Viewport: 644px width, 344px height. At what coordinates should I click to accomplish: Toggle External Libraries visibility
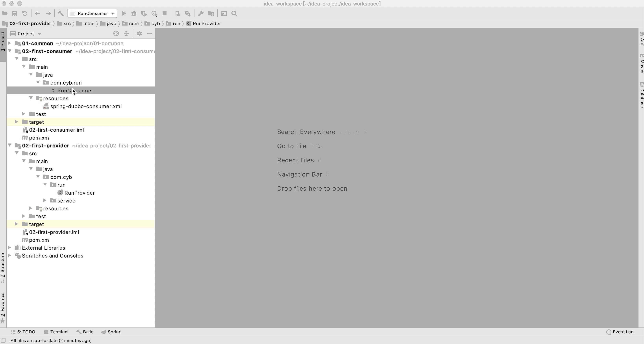click(x=9, y=247)
